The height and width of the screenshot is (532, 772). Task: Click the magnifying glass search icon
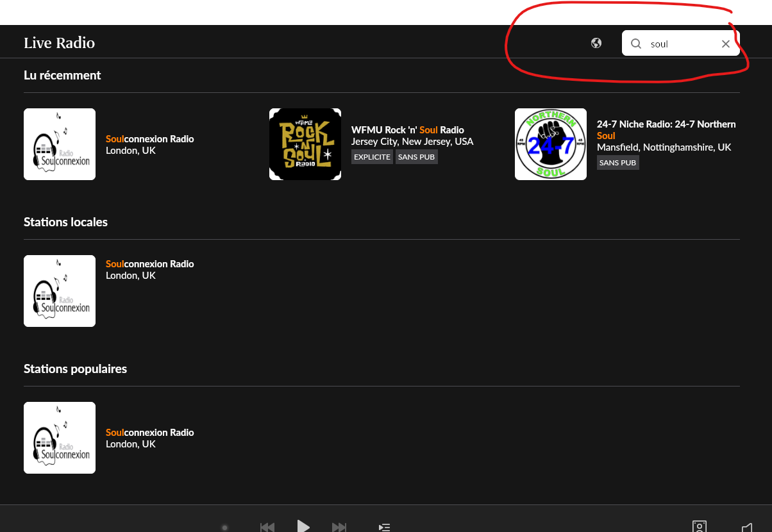click(636, 44)
